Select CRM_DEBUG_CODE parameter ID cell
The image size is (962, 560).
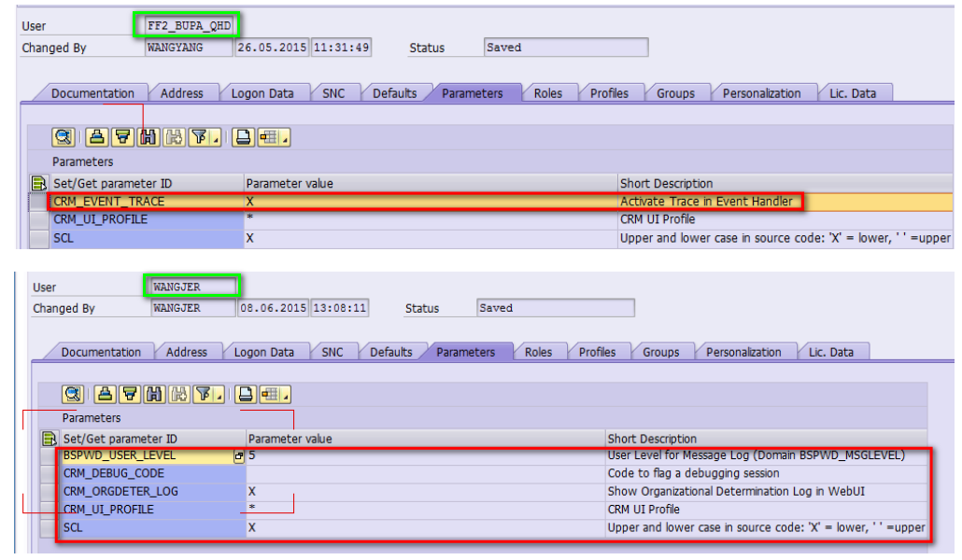pyautogui.click(x=153, y=473)
